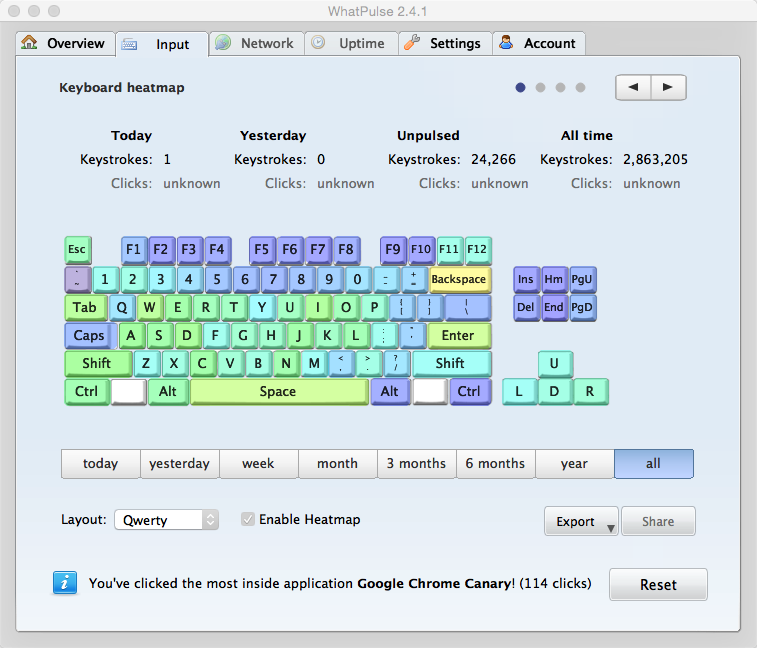The image size is (757, 648).
Task: Click the Tab key on heatmap
Action: pyautogui.click(x=85, y=308)
